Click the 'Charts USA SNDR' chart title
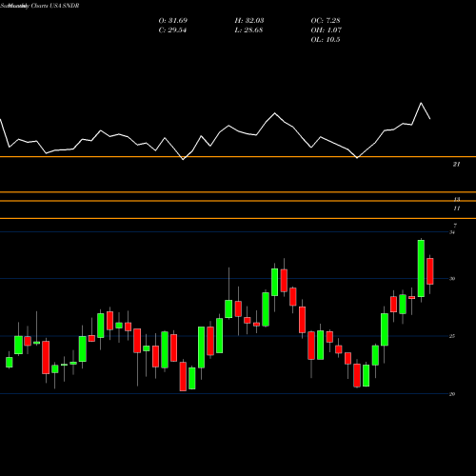The image size is (476, 476). 54,6
